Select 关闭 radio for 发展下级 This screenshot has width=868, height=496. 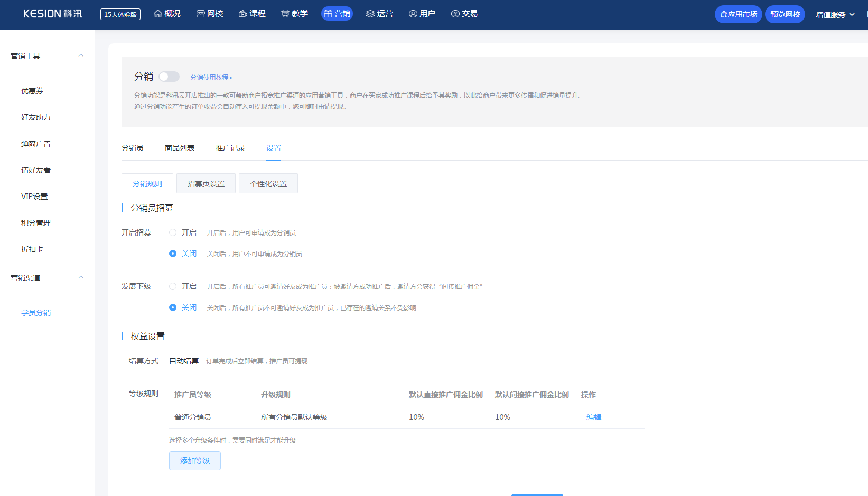pyautogui.click(x=173, y=307)
